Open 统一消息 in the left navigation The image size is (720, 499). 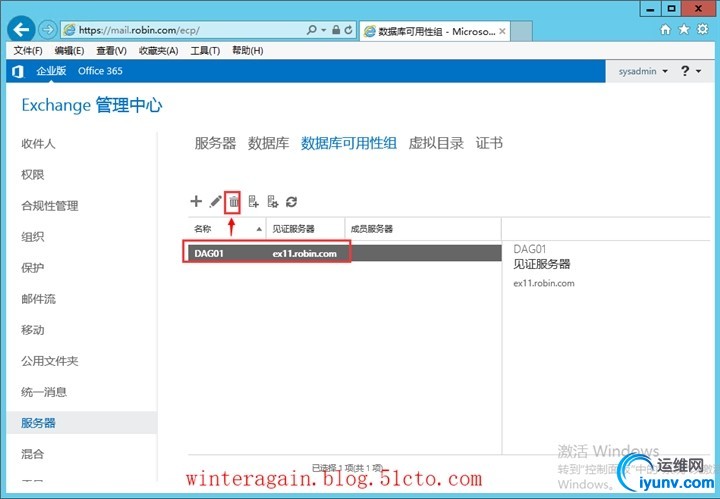pyautogui.click(x=44, y=392)
